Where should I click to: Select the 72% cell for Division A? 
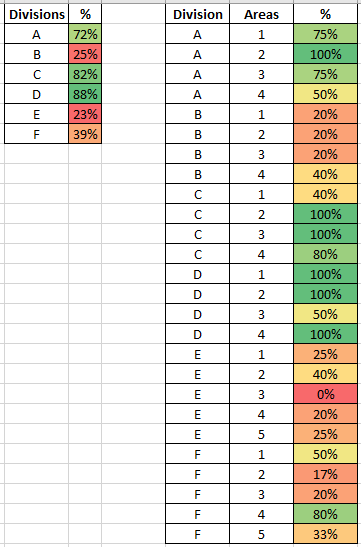click(x=85, y=34)
